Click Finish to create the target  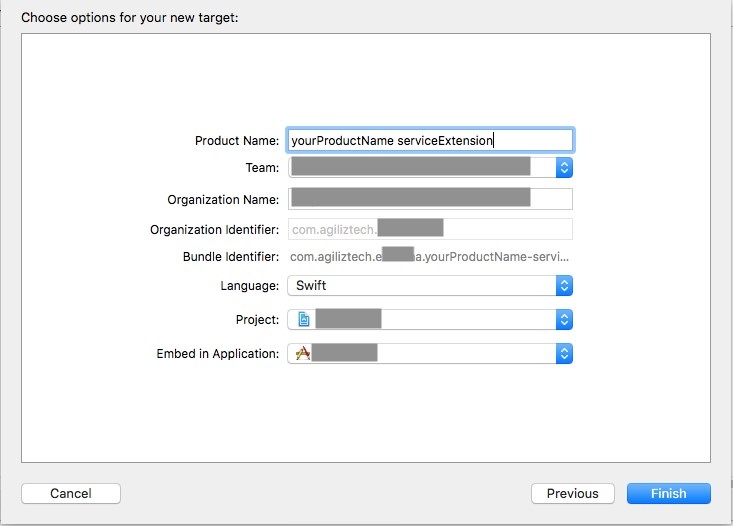click(x=668, y=493)
